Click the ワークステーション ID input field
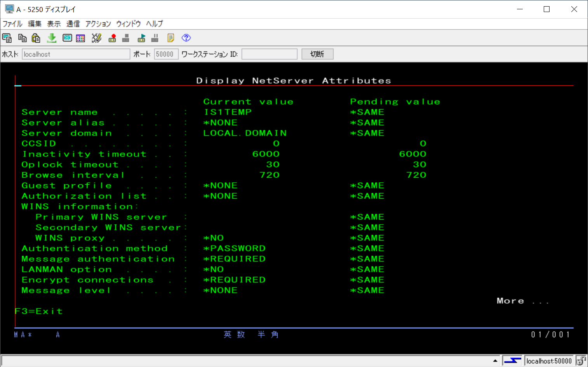The width and height of the screenshot is (588, 367). (x=270, y=54)
